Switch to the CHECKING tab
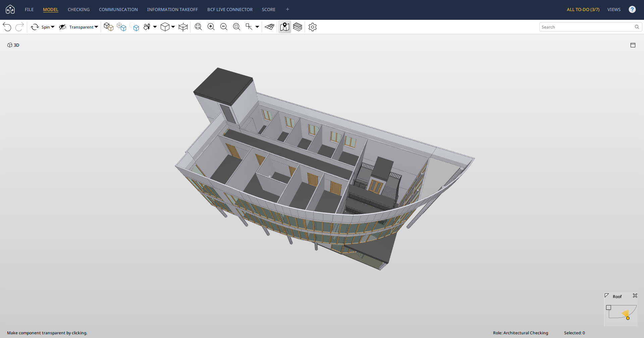 [x=79, y=9]
